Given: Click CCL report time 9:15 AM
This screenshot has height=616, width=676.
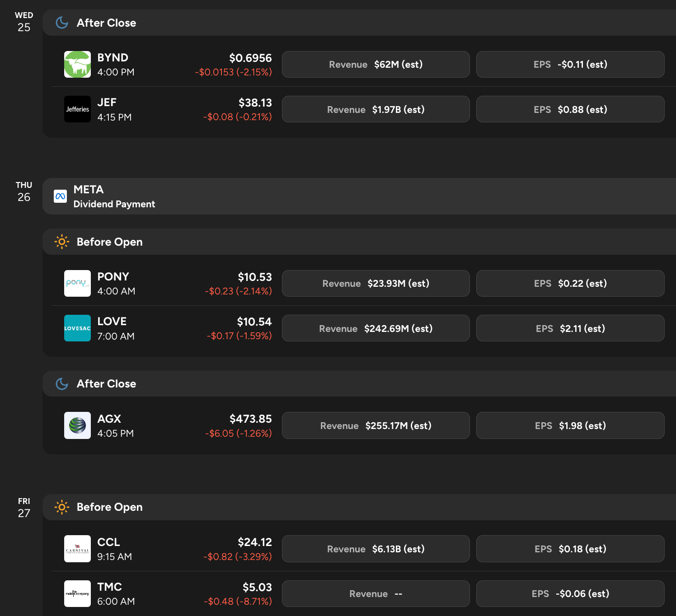Looking at the screenshot, I should pyautogui.click(x=114, y=556).
